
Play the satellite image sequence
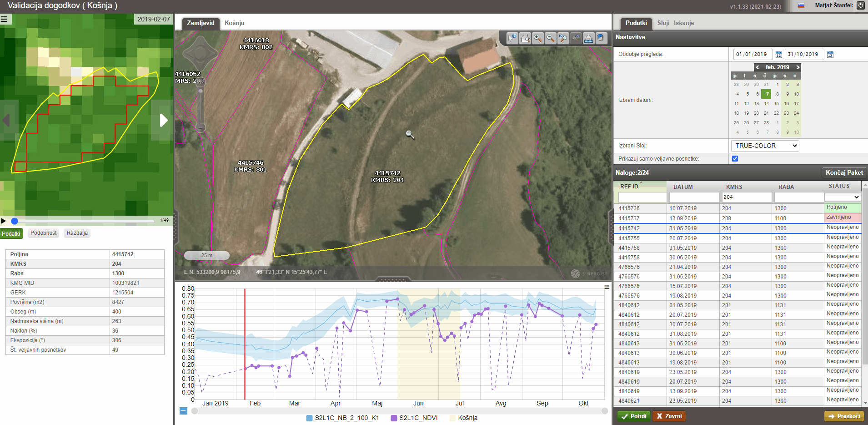point(4,221)
